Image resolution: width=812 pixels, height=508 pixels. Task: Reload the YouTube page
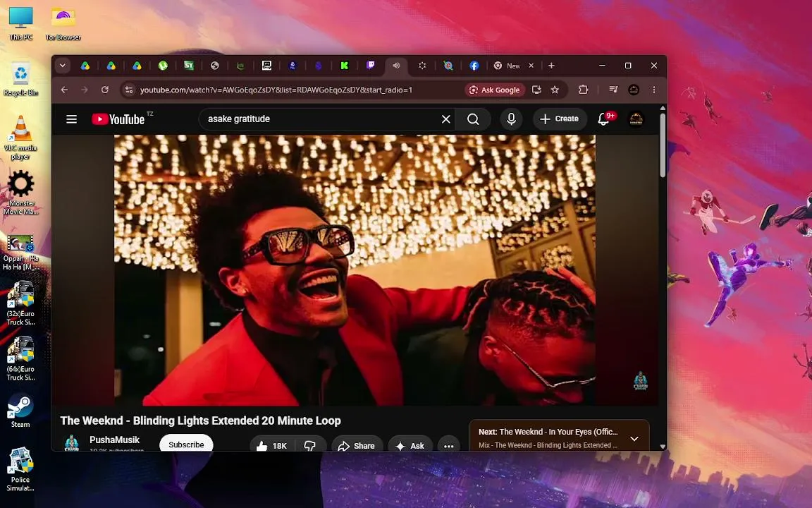[x=105, y=90]
